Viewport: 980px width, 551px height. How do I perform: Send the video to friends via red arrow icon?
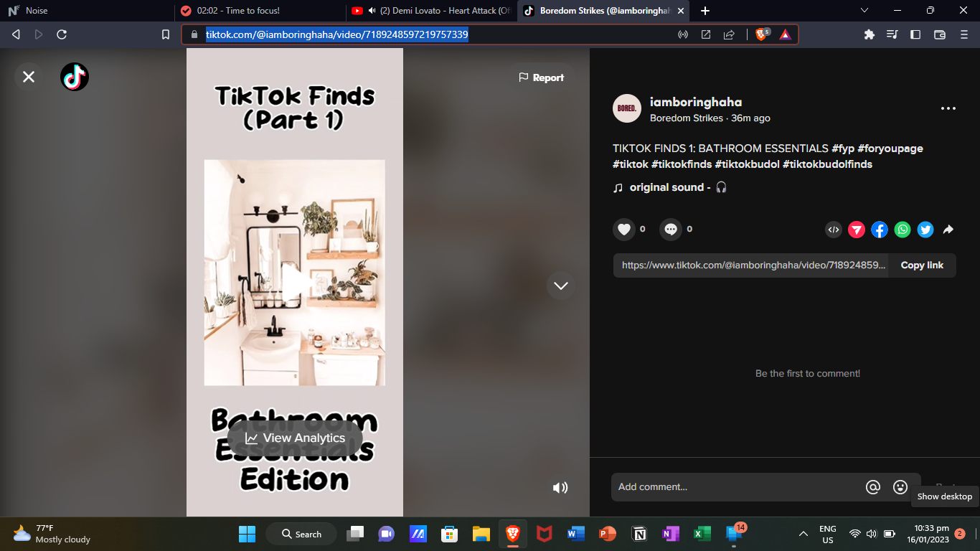[x=857, y=230]
